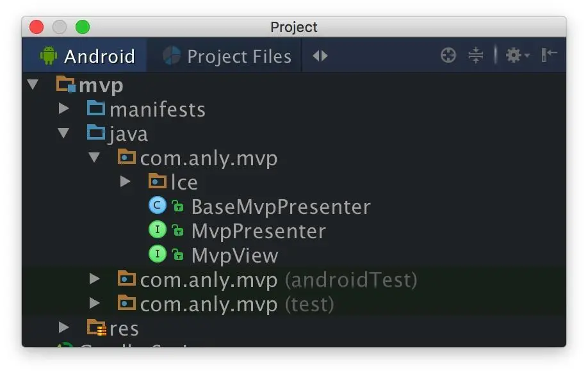The width and height of the screenshot is (588, 374).
Task: Click the scroll from source crosshair icon
Action: (448, 56)
